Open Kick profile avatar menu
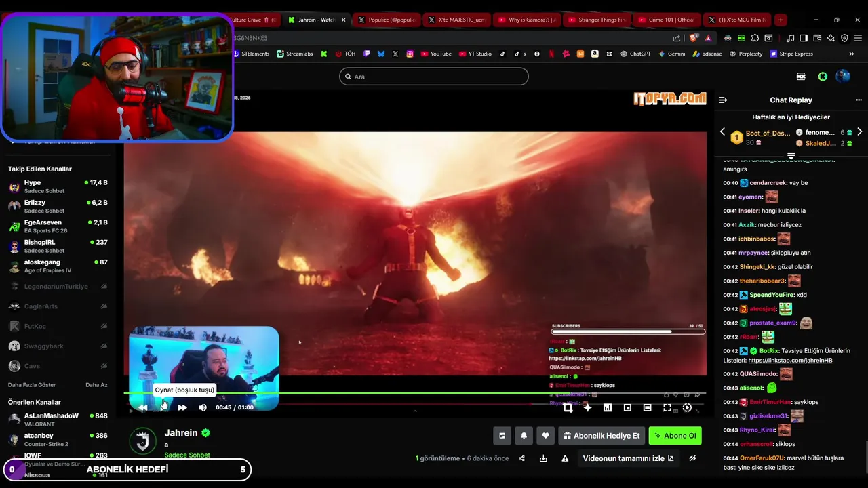The width and height of the screenshot is (868, 488). pos(843,77)
